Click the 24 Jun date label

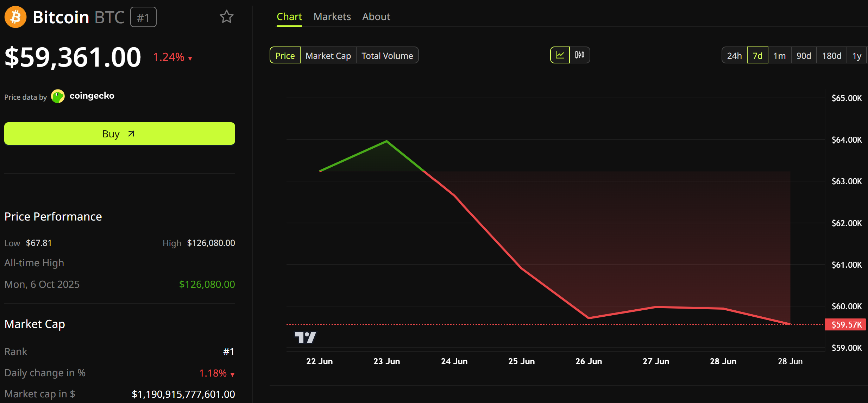click(x=454, y=361)
